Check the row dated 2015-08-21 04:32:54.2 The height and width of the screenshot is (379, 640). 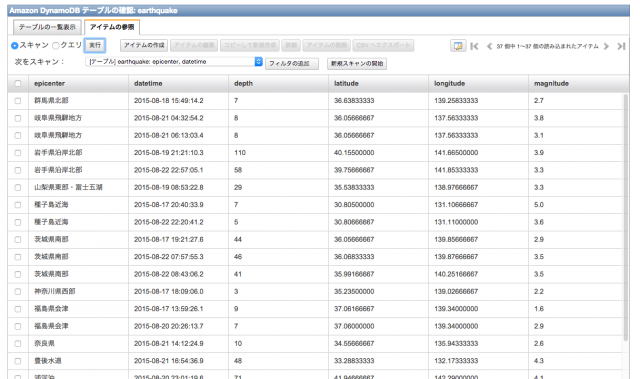pyautogui.click(x=18, y=118)
